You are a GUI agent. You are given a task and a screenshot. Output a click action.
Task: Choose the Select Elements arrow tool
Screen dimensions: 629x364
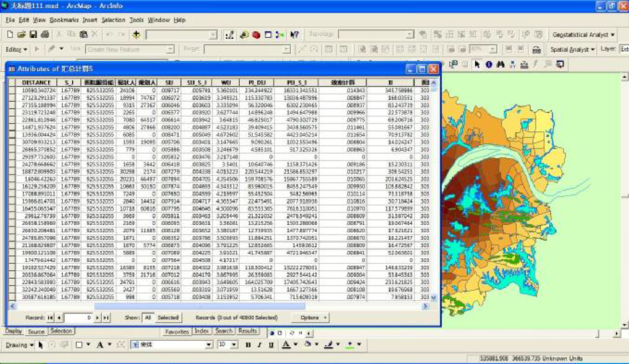pos(477,64)
